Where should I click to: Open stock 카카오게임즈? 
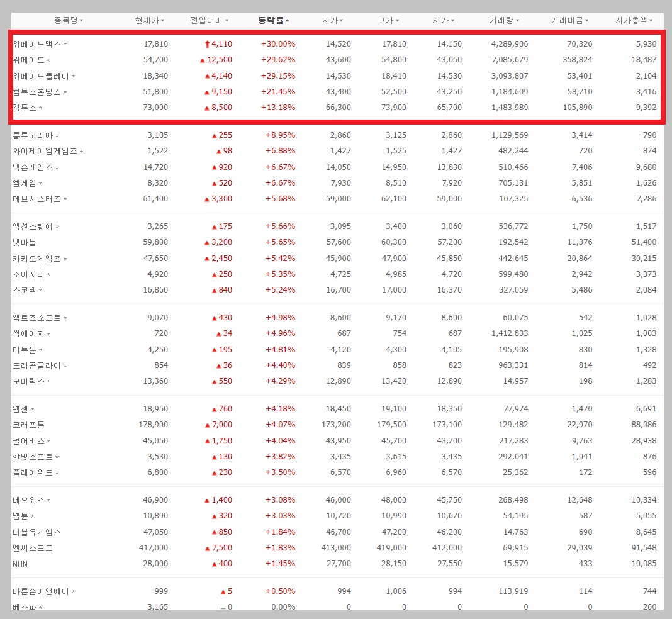click(x=37, y=259)
